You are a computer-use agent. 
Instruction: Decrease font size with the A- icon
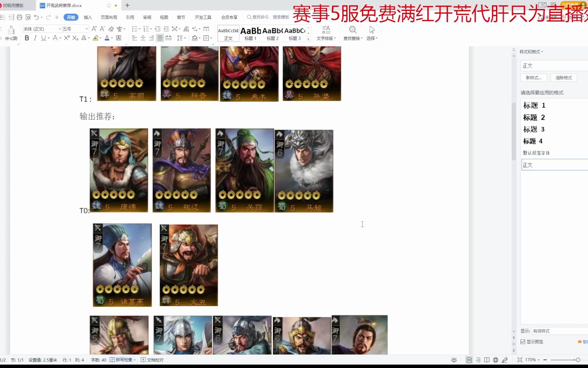click(x=102, y=29)
